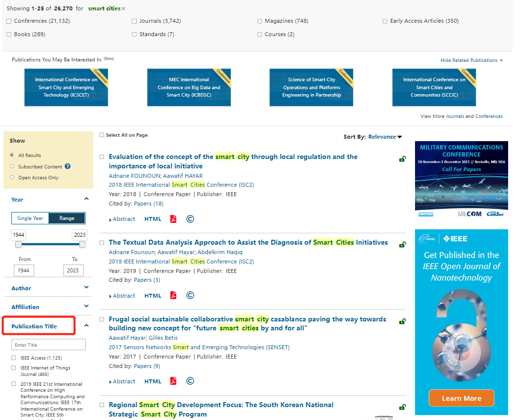Click the To year input field

pyautogui.click(x=73, y=270)
